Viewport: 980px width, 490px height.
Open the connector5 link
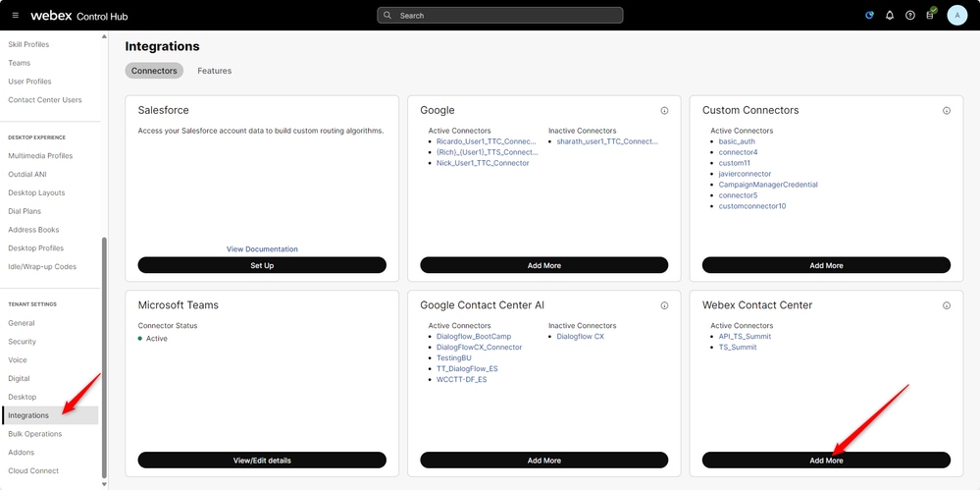738,195
